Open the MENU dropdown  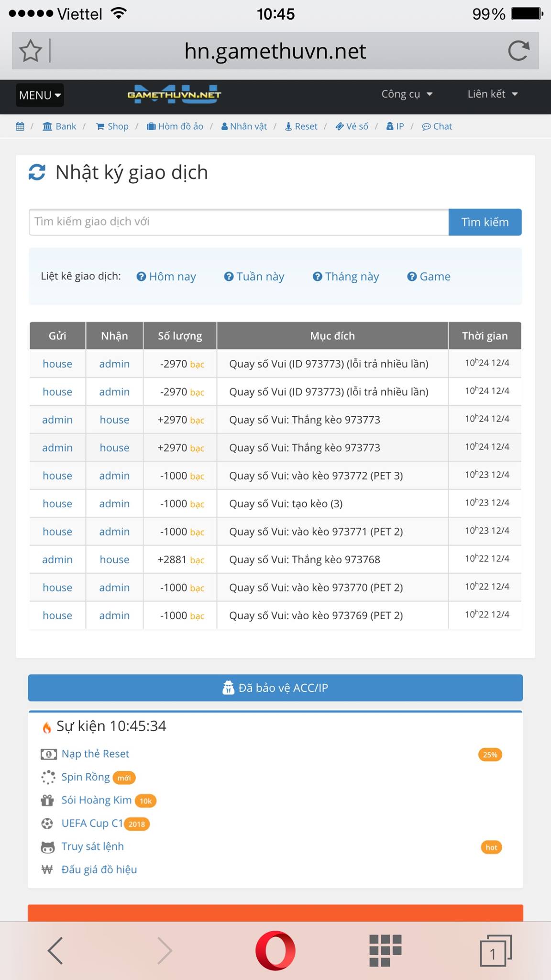[40, 95]
